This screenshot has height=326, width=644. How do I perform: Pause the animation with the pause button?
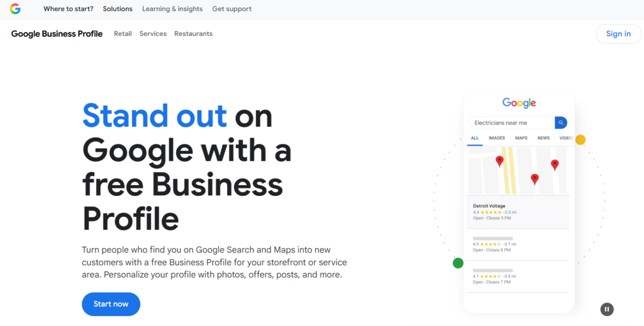click(606, 309)
